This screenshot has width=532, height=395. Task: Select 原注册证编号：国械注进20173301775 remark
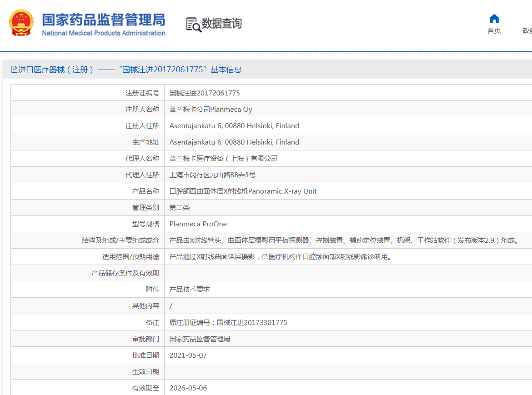[x=228, y=322]
